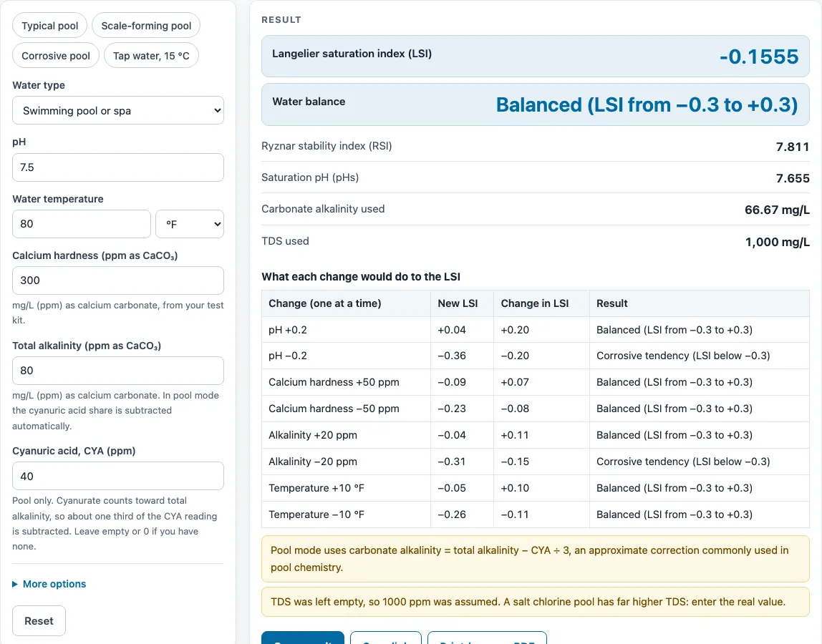The image size is (822, 644).
Task: Click the pH input field
Action: tap(118, 167)
